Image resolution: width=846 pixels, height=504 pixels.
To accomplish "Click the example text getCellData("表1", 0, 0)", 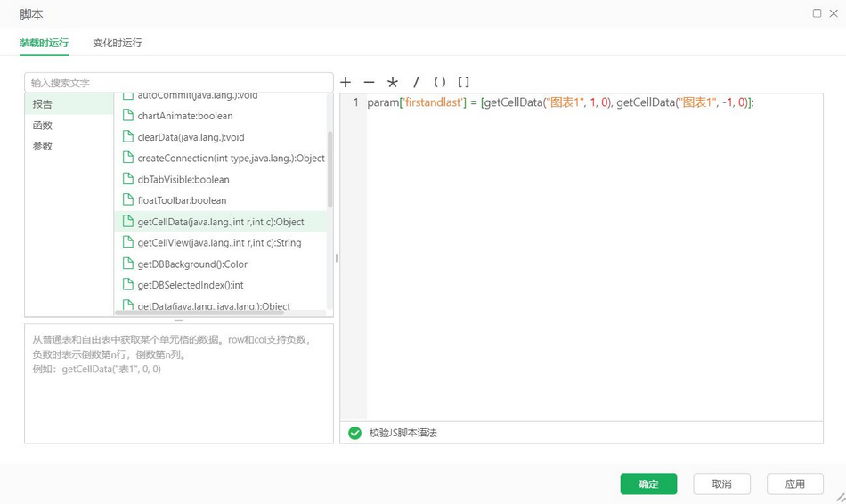I will tap(111, 370).
